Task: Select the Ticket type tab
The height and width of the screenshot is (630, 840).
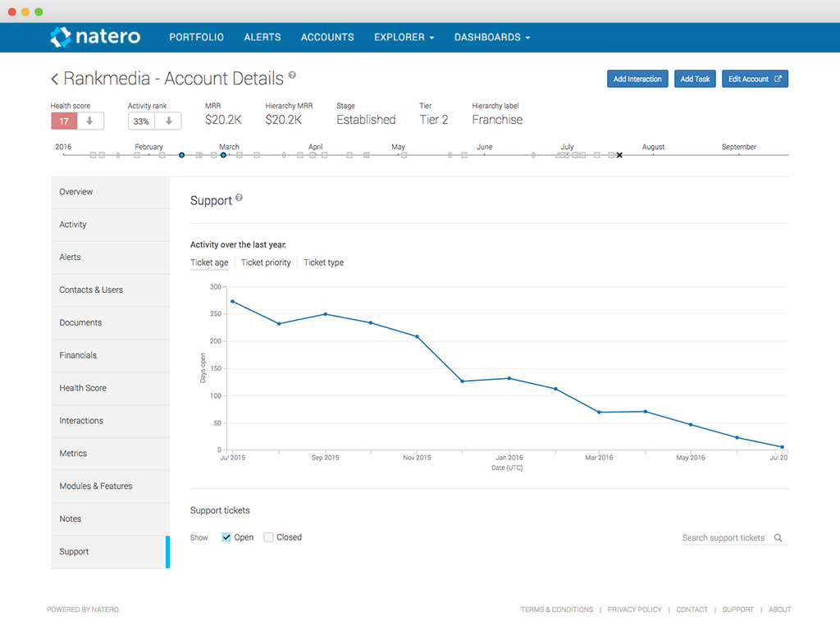Action: click(323, 262)
